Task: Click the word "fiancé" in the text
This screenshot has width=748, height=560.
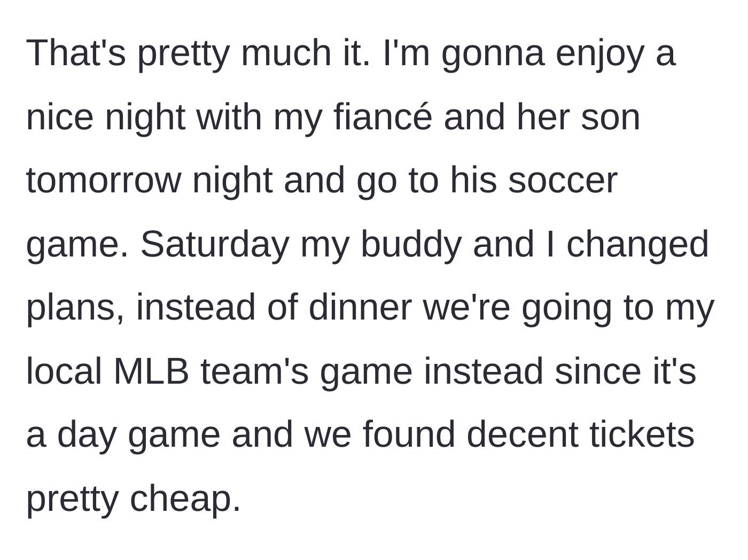Action: click(383, 116)
